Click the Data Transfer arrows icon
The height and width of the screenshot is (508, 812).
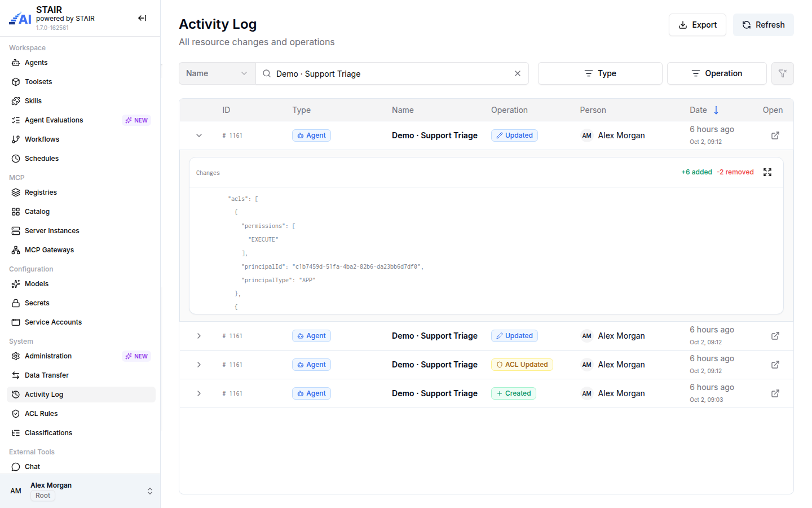16,375
